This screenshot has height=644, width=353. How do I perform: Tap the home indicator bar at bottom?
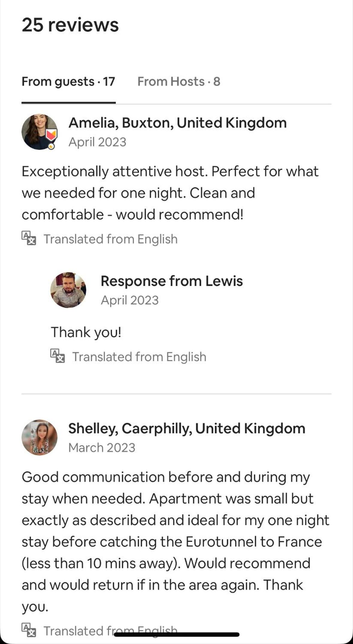(x=177, y=634)
